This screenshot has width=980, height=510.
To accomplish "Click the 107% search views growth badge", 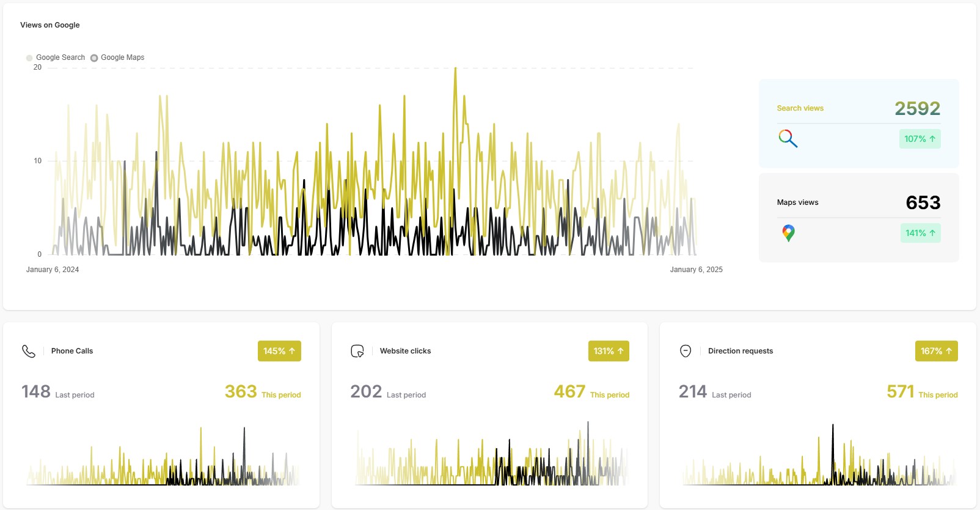I will tap(920, 139).
